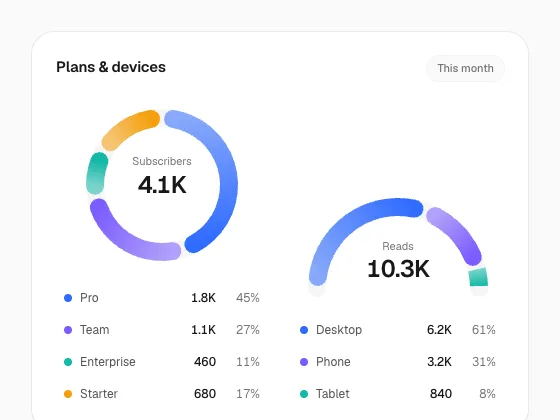This screenshot has height=420, width=560.
Task: Click the "Enterprise" legend label
Action: coord(108,362)
